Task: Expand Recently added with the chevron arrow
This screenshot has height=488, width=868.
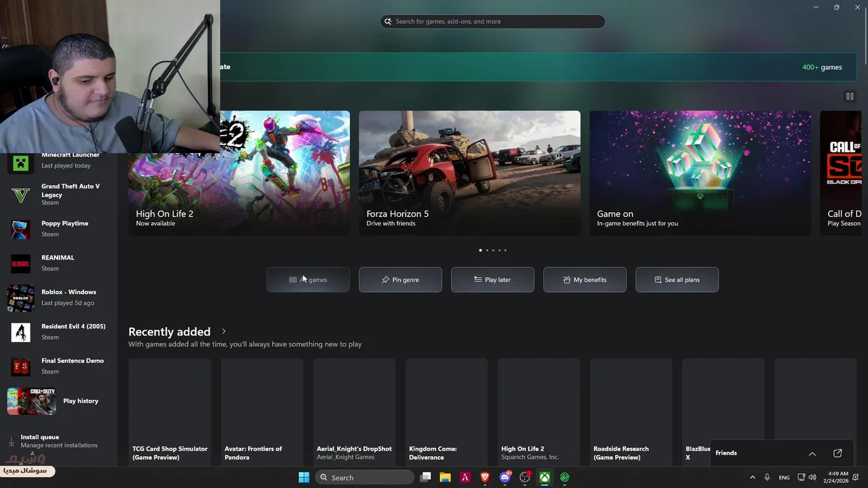Action: coord(224,331)
